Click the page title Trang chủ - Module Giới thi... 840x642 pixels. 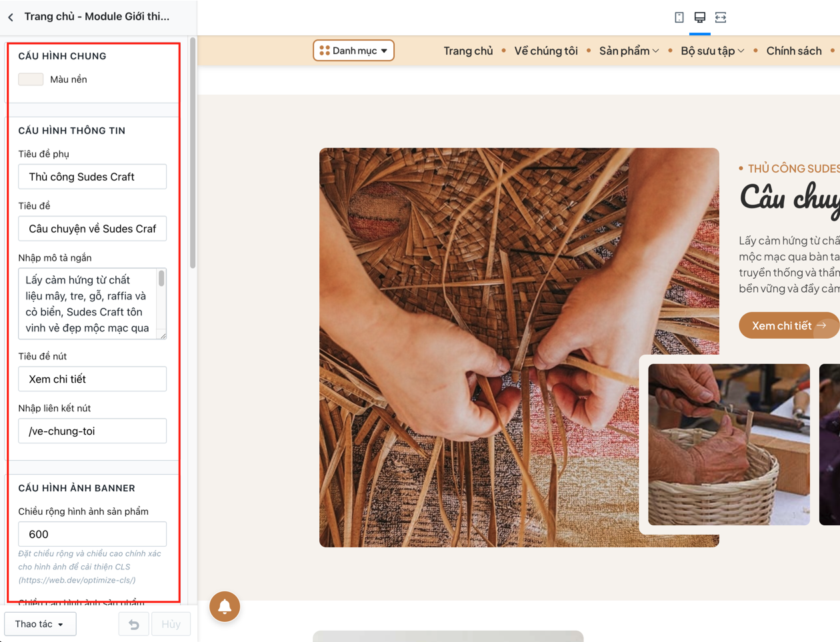point(97,17)
